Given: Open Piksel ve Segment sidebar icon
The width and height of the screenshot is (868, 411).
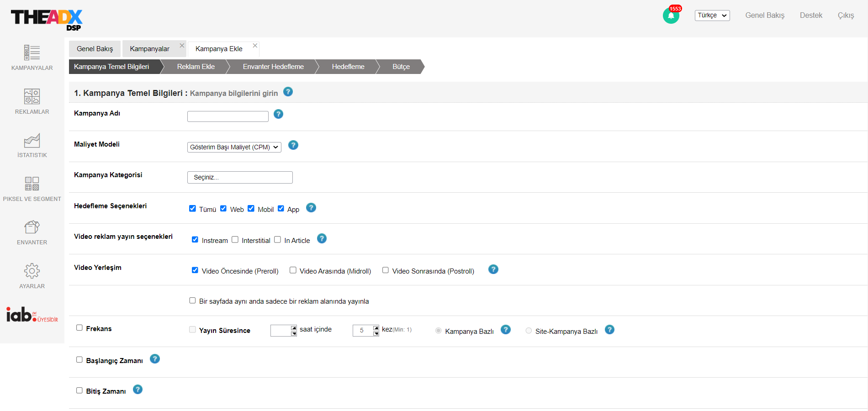Looking at the screenshot, I should pos(32,184).
